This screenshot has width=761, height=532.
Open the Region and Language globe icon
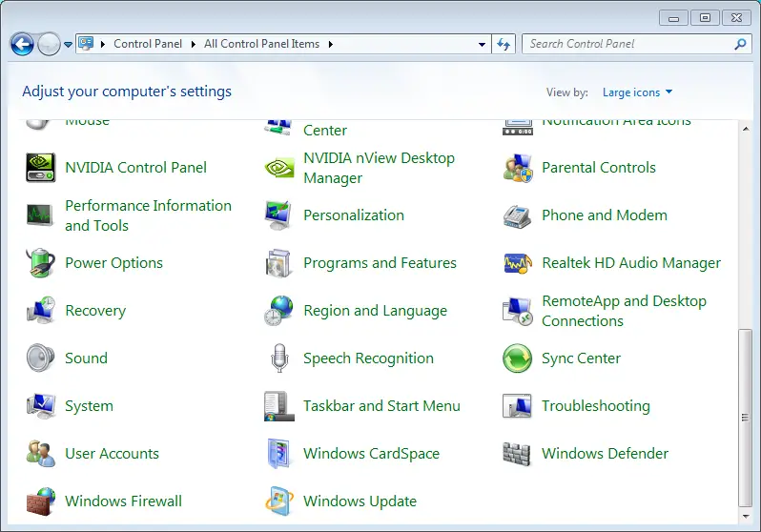pos(279,310)
